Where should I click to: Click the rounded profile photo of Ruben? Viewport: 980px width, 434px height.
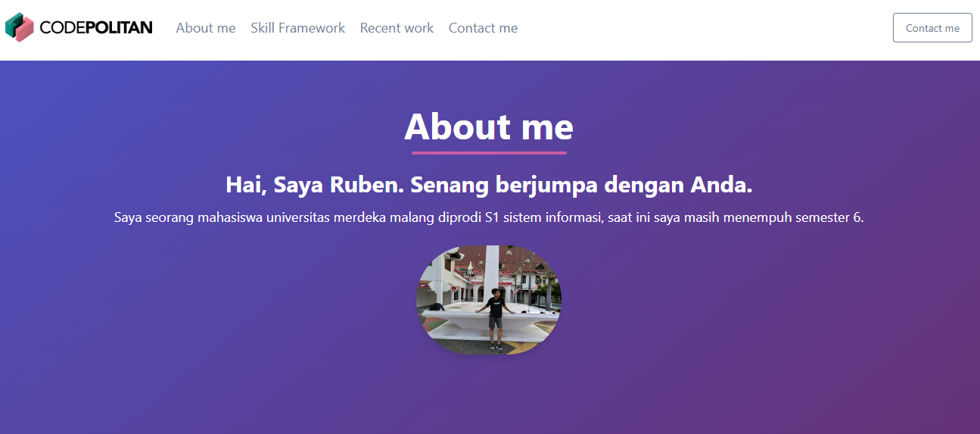(489, 300)
